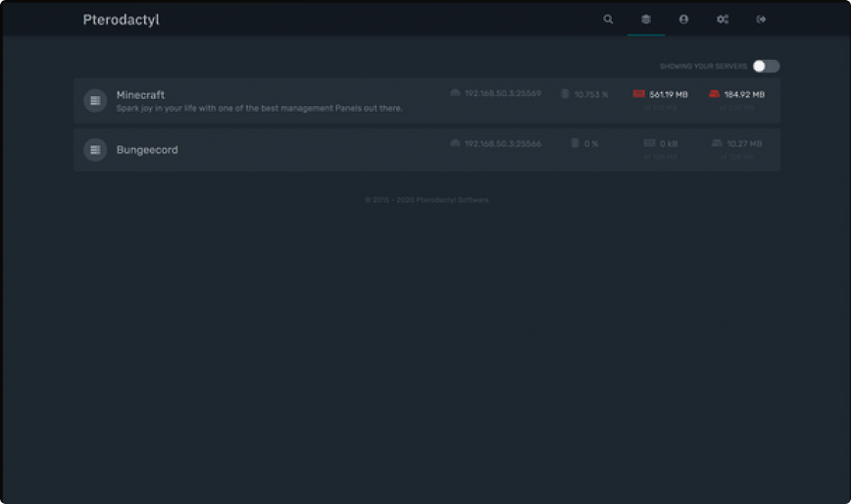Open the account profile icon

[683, 20]
